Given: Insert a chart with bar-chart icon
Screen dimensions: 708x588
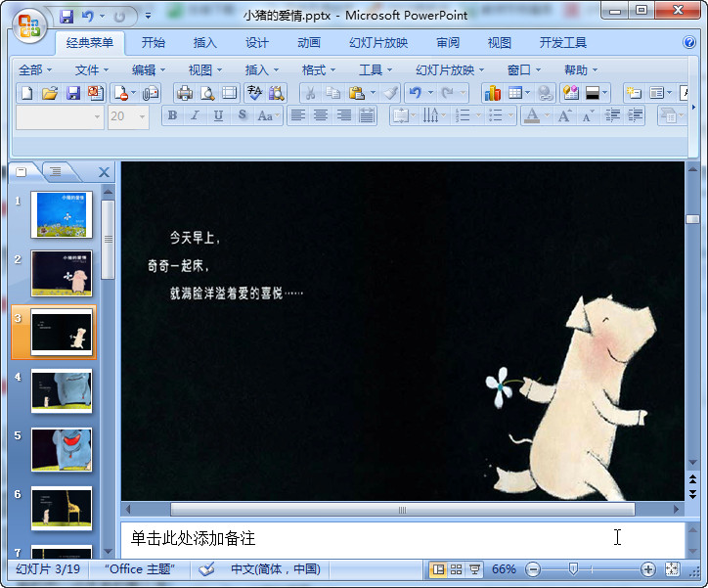Looking at the screenshot, I should (x=493, y=93).
